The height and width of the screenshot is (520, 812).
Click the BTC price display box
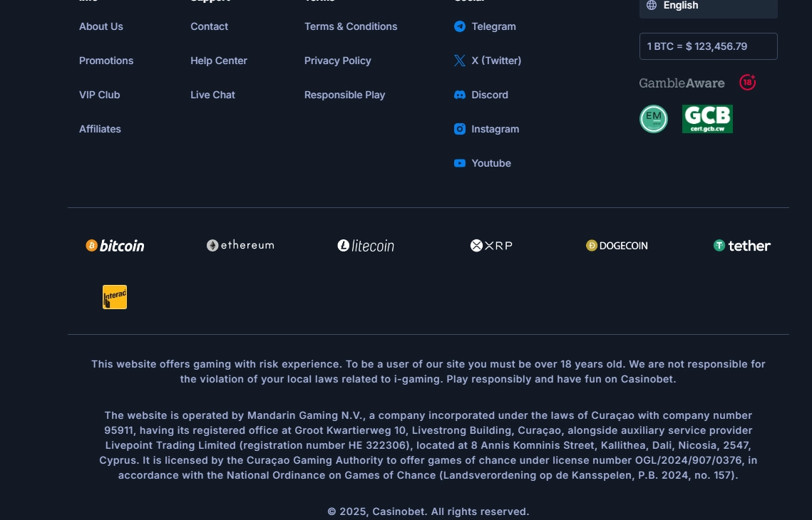pos(708,46)
